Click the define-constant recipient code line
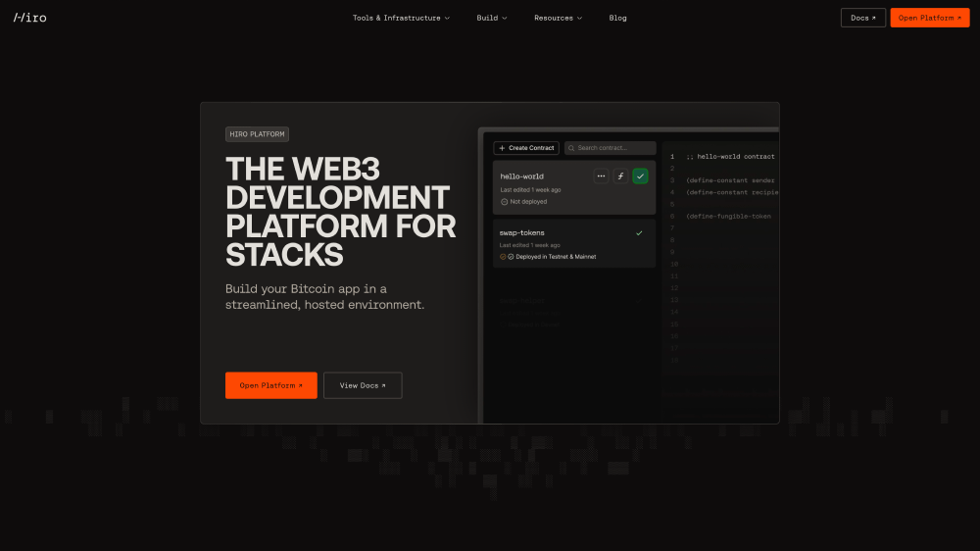Image resolution: width=980 pixels, height=551 pixels. coord(732,192)
